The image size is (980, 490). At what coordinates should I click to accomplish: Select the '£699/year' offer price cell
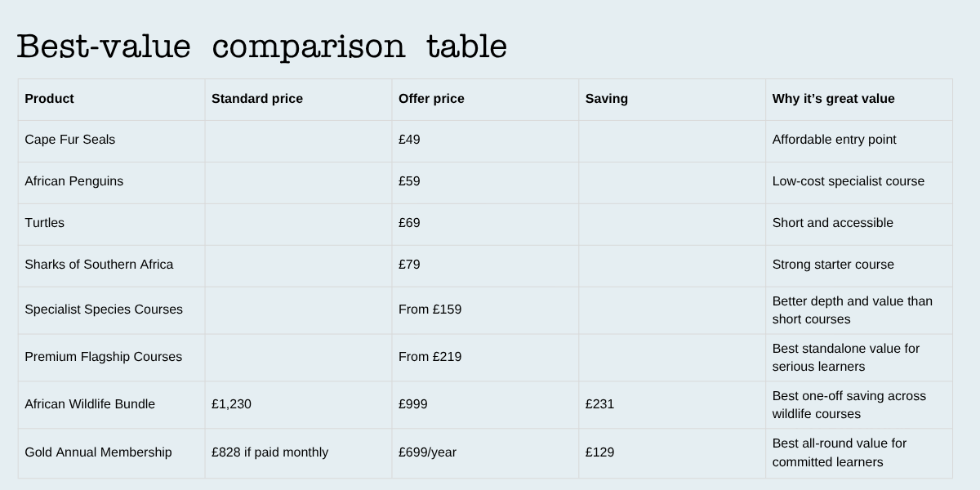point(428,452)
